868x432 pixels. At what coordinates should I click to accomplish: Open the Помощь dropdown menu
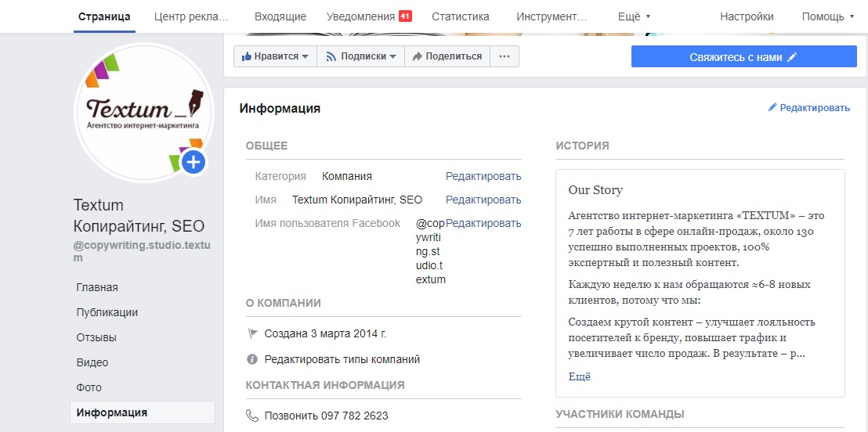(827, 16)
